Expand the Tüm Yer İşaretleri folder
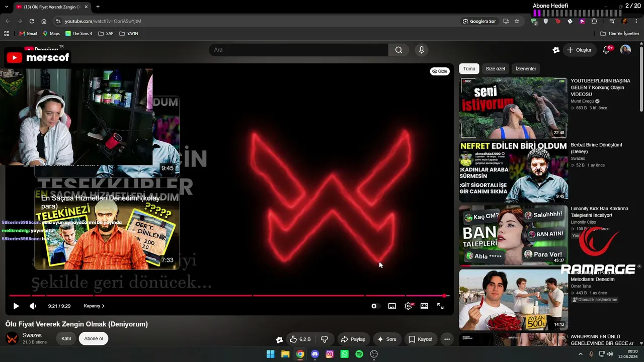 (x=620, y=34)
